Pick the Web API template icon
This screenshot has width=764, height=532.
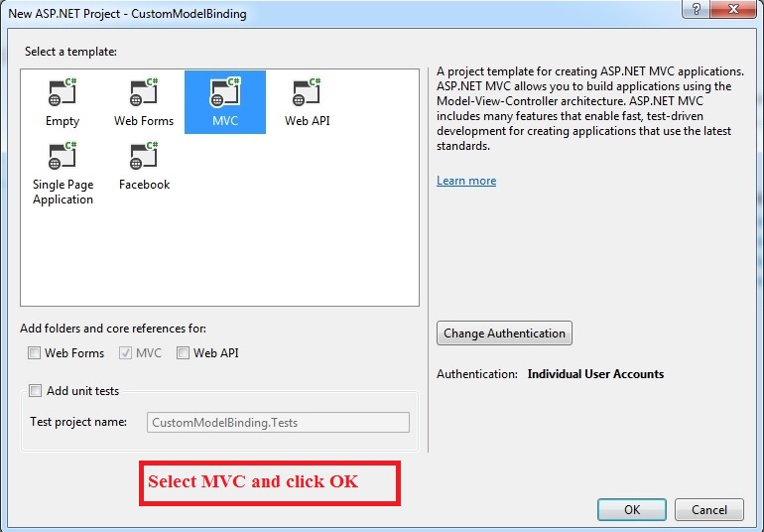(307, 92)
